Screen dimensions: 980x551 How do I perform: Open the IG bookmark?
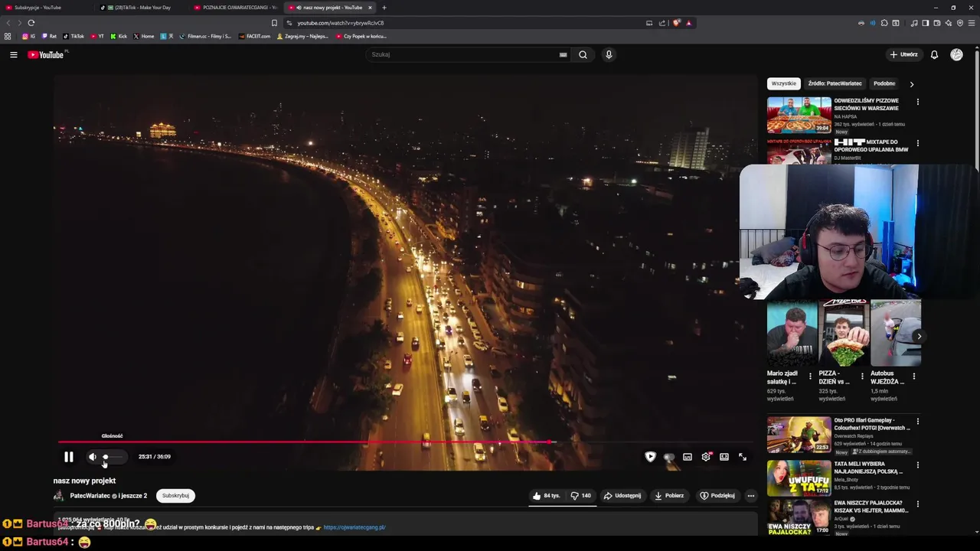pos(29,36)
